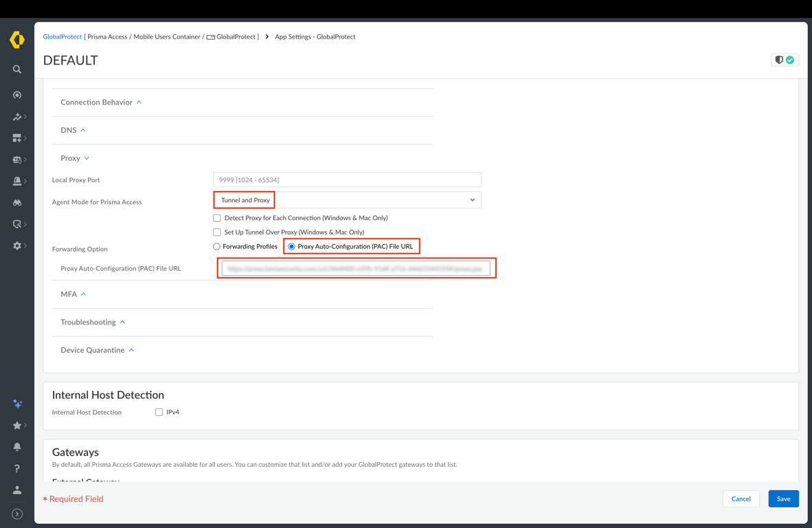Click the DEFAULT page title
This screenshot has height=528, width=812.
pyautogui.click(x=71, y=60)
